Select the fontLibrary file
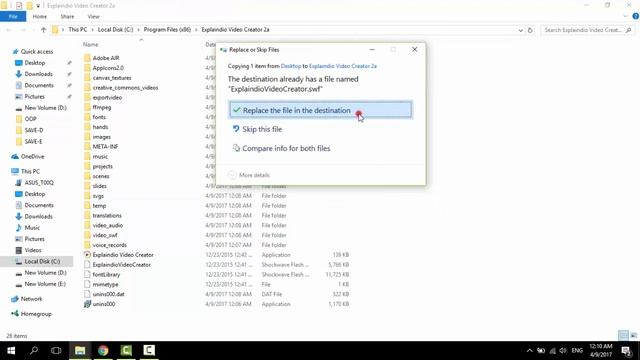Screen dimensions: 640x360 (106, 275)
